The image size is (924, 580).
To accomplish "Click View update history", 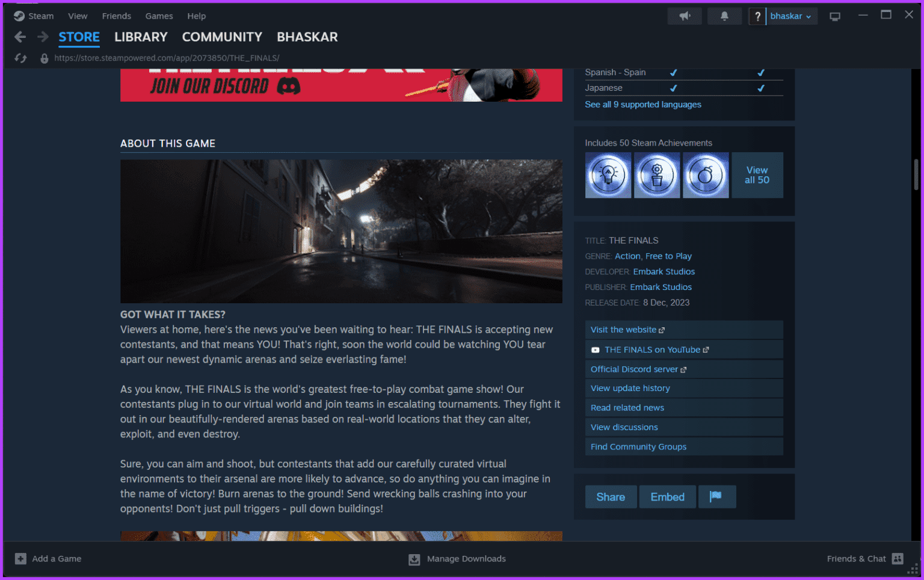I will pyautogui.click(x=684, y=389).
